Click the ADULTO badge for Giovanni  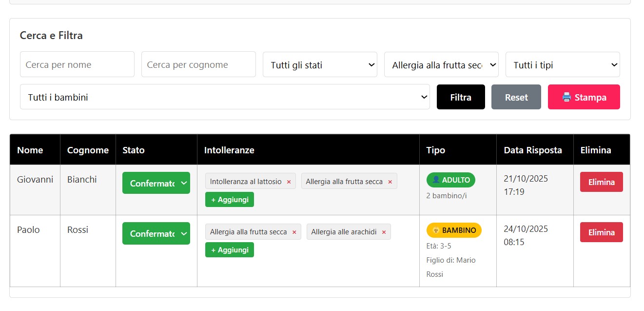point(450,180)
